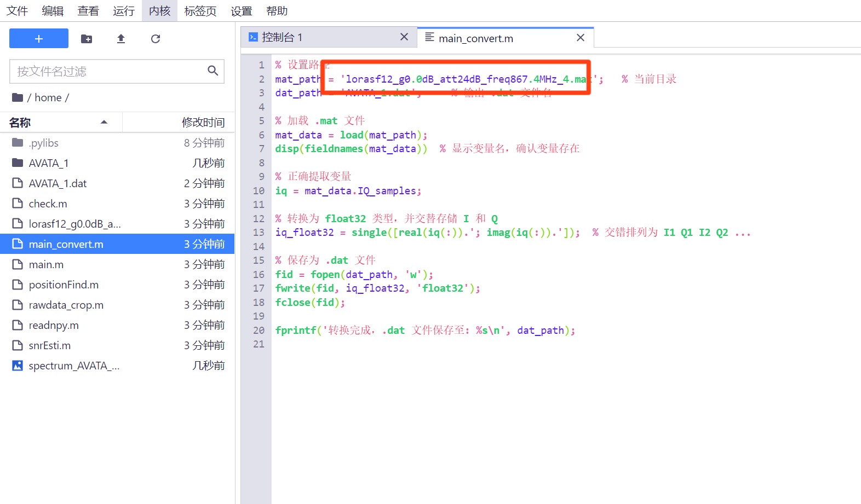
Task: Close the 控制台 1 tab
Action: 404,37
